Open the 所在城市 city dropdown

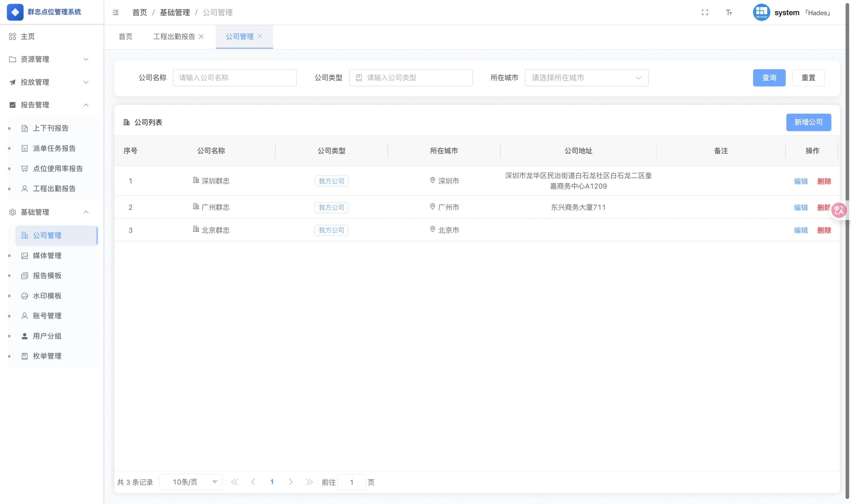click(586, 78)
